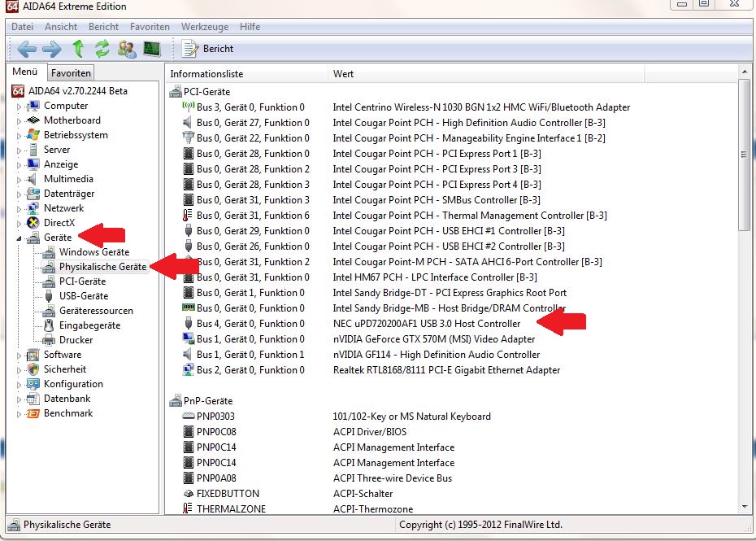Sort by the Informationsliste column header
Viewport: 756px width, 541px height.
point(246,74)
